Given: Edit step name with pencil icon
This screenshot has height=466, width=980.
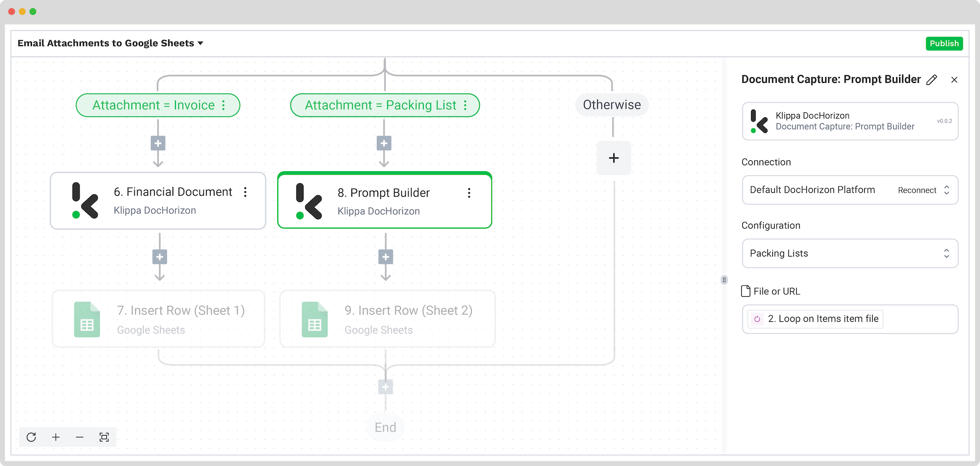Looking at the screenshot, I should [932, 80].
